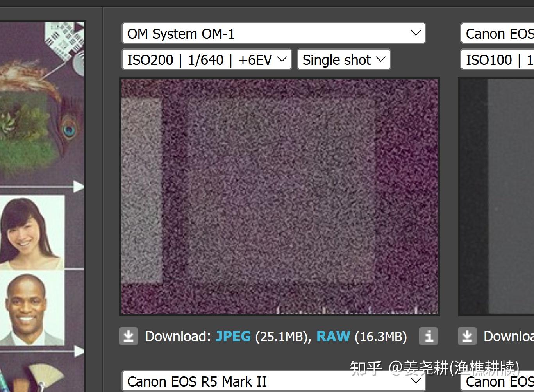Expand the ISO100 exposure dropdown
This screenshot has height=392, width=534.
click(x=497, y=60)
